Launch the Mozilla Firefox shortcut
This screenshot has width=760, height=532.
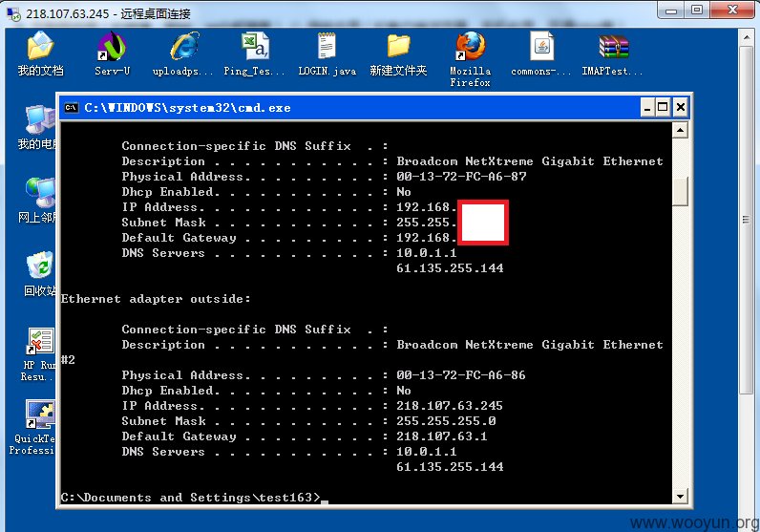click(470, 46)
